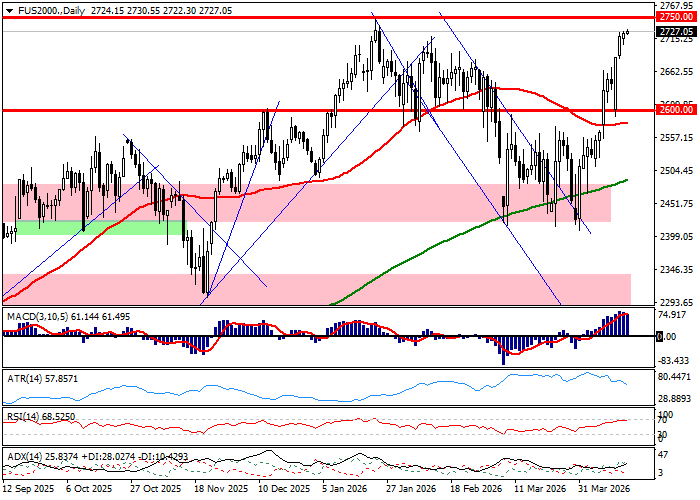
Task: Select the FUS2000 Daily chart title
Action: (47, 9)
